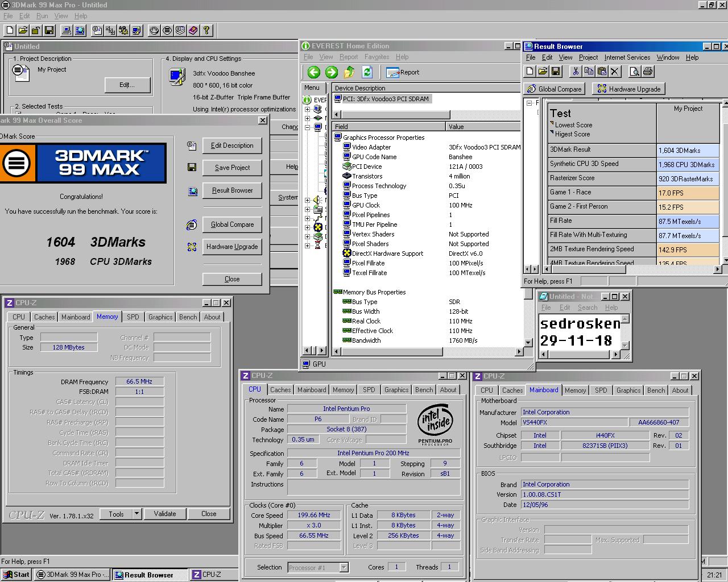This screenshot has width=728, height=582.
Task: Click the purple book icon in 3DMark toolbar
Action: pos(193,30)
